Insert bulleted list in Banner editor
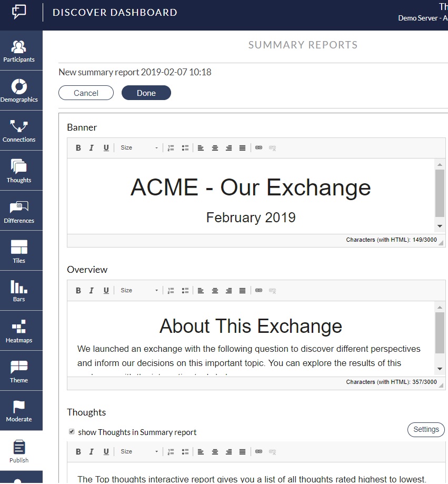Screen dimensions: 448x484 point(185,148)
